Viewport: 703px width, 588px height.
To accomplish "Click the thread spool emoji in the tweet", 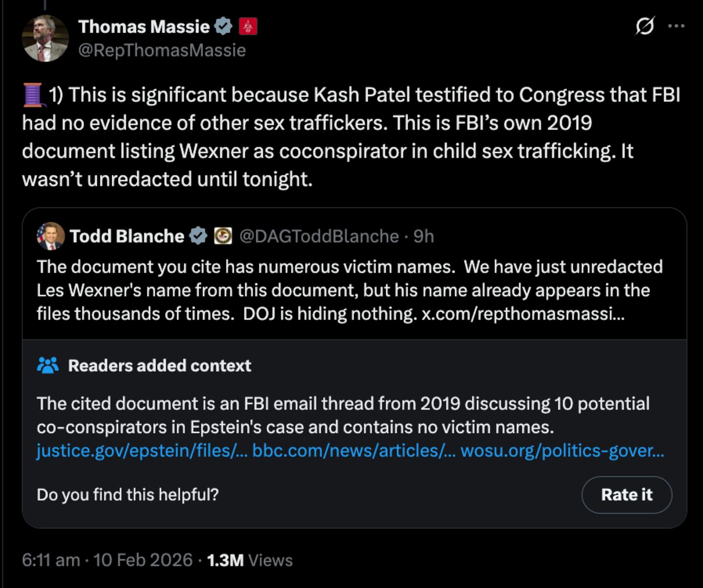I will click(x=33, y=95).
